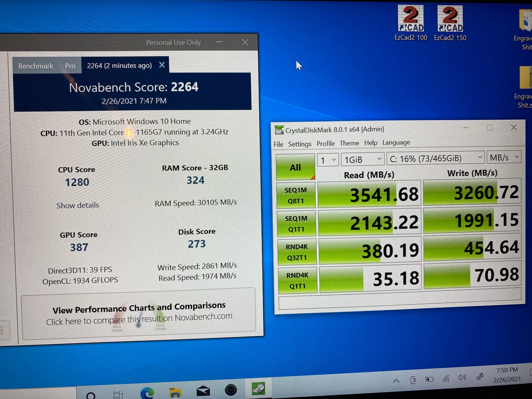Viewport: 532px width, 399px height.
Task: Click the Novabench Score: 2264 heading
Action: pos(134,87)
